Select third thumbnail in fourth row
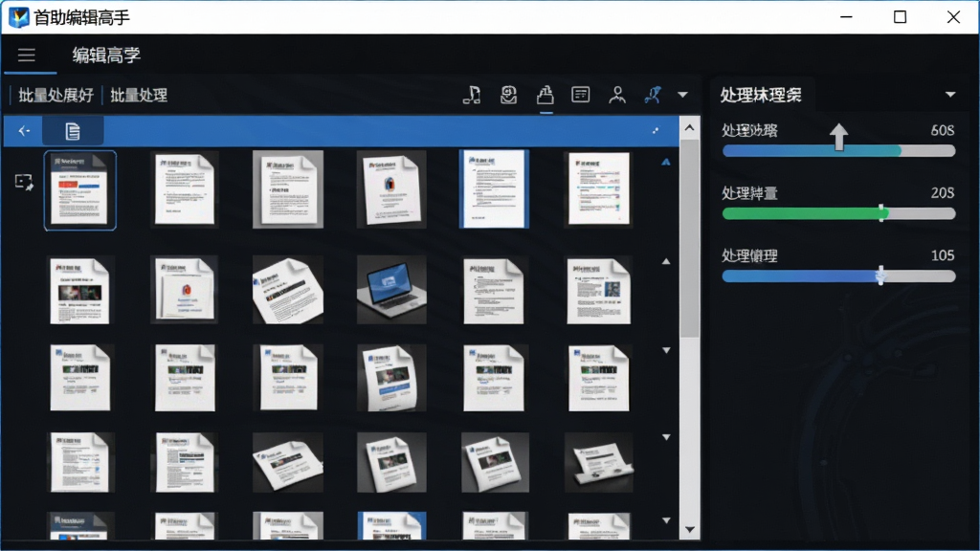This screenshot has height=551, width=980. pyautogui.click(x=288, y=462)
